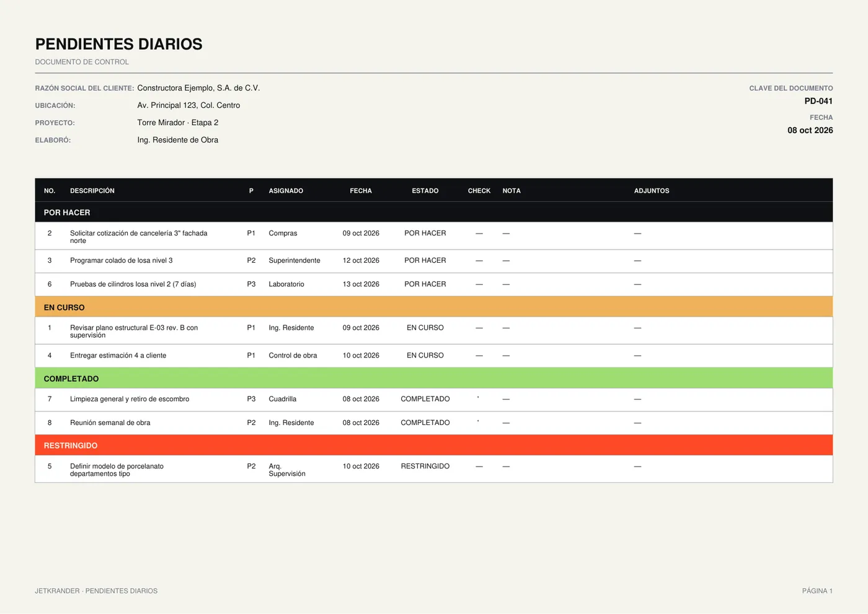Click the "DESCRIPCIÓN" column header
The image size is (868, 614).
(x=92, y=191)
